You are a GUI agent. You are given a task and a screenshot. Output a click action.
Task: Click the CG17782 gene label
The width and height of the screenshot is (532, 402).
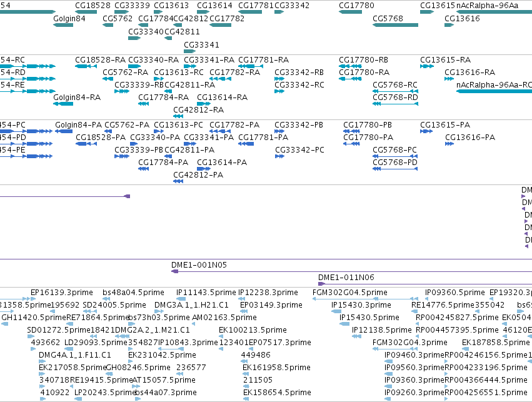227,18
